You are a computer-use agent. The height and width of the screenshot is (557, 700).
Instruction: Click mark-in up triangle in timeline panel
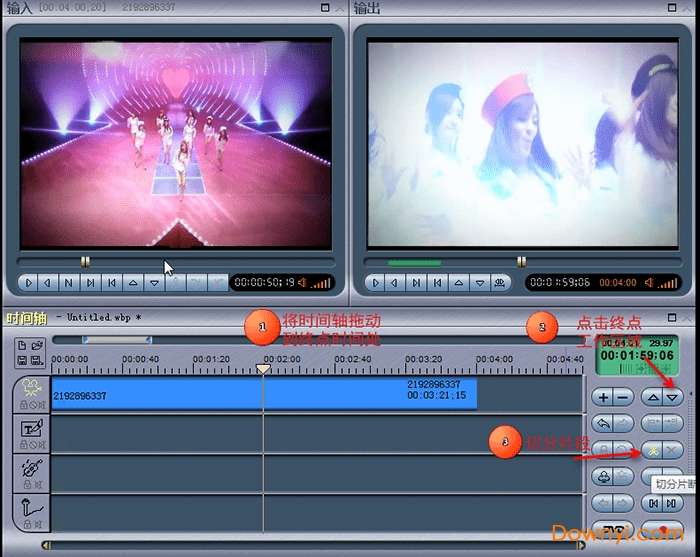(653, 396)
